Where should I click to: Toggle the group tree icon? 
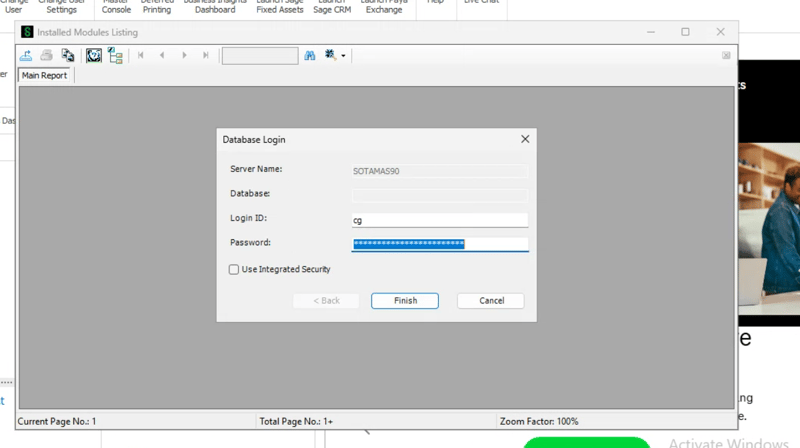[x=115, y=56]
